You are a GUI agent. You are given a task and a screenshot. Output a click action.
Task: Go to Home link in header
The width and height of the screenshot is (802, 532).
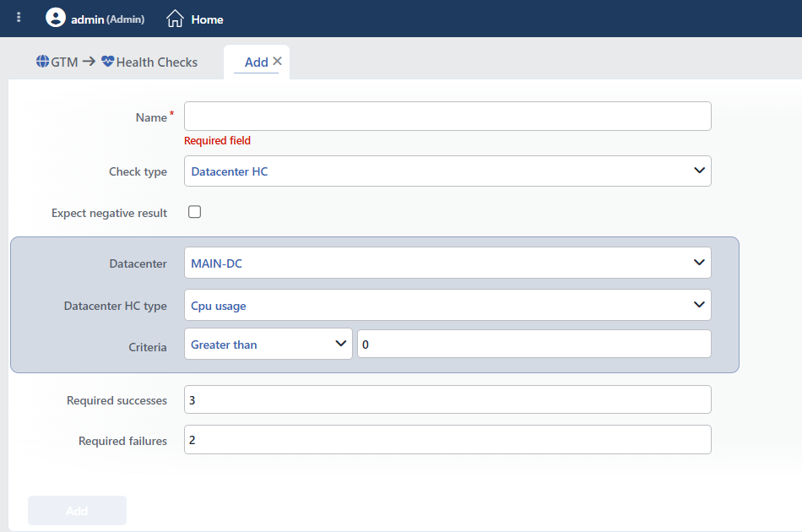pos(207,19)
